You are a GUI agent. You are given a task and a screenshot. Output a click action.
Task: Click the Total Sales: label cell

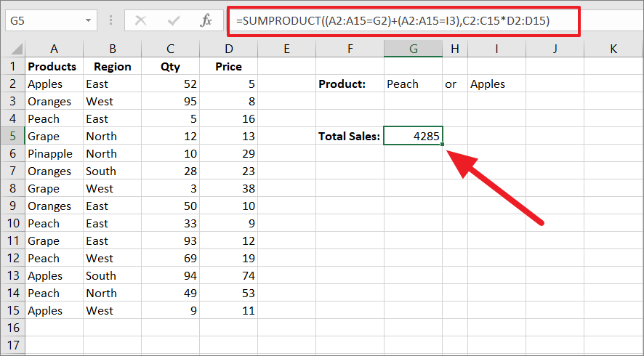tap(350, 136)
